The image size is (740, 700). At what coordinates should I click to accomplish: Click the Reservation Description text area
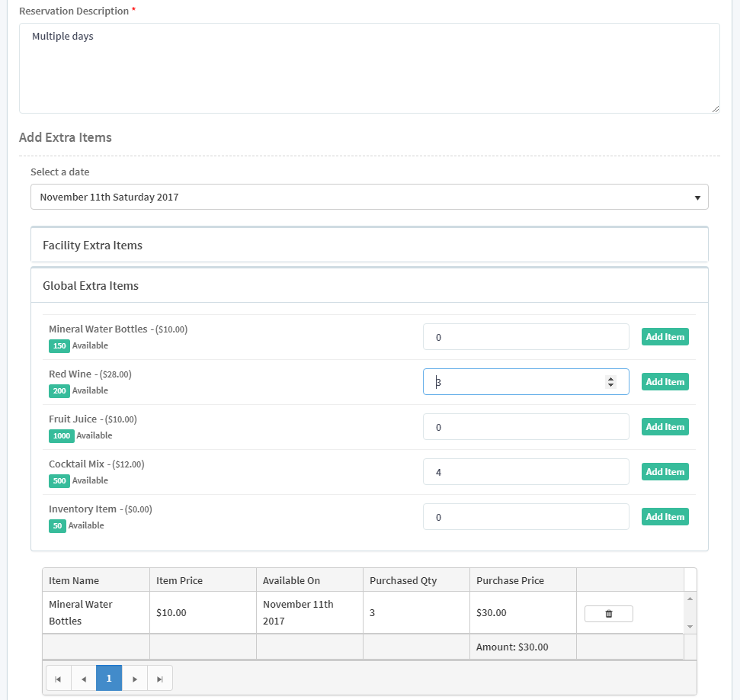[x=369, y=69]
